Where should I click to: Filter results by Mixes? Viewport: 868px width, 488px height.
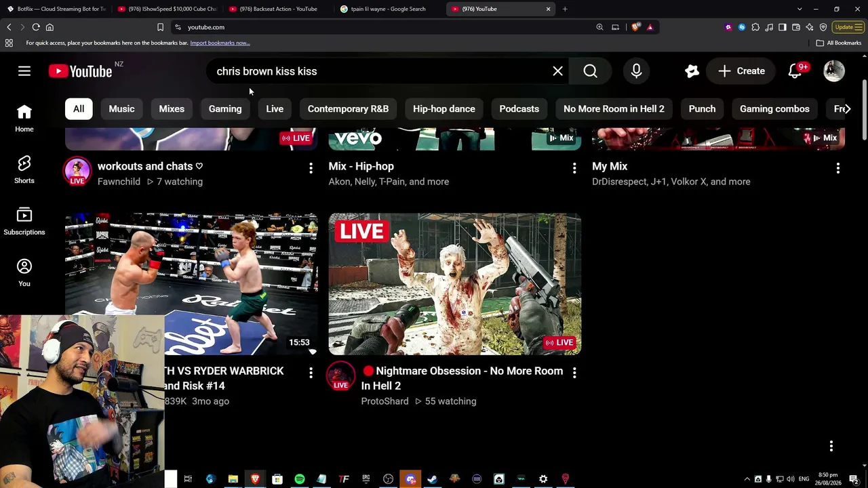[x=172, y=108]
